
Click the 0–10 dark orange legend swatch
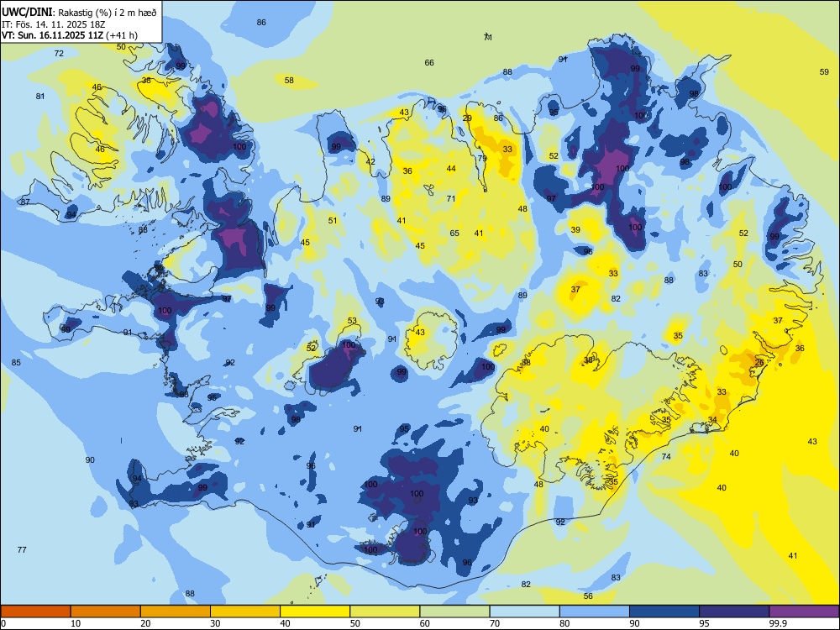pyautogui.click(x=35, y=612)
